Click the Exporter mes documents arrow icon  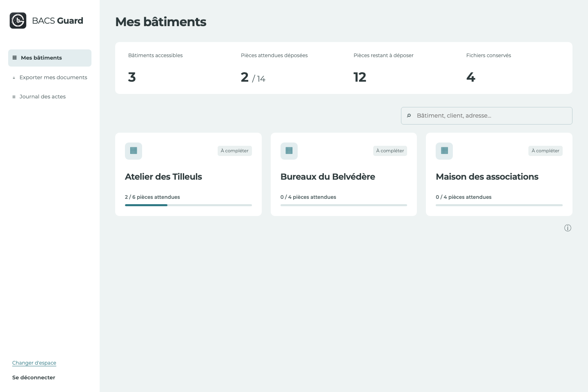click(x=14, y=78)
